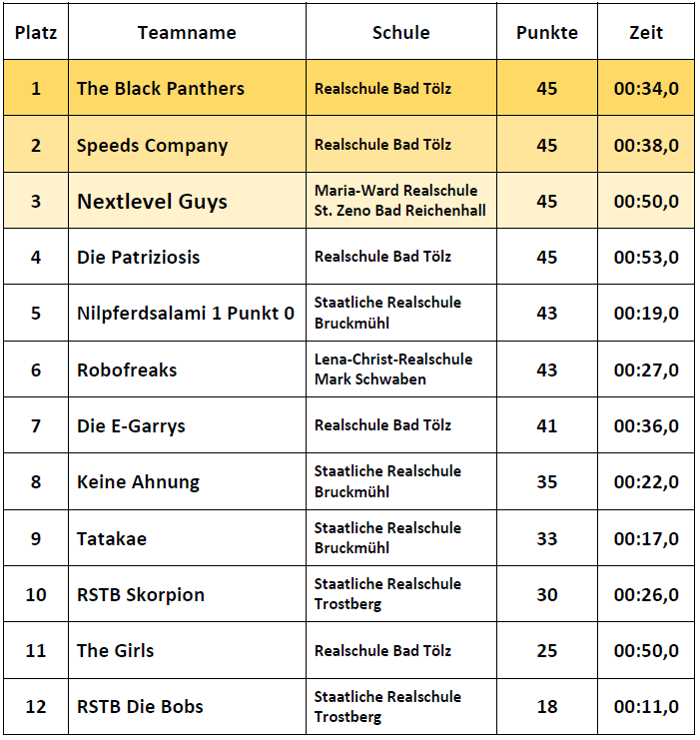The height and width of the screenshot is (740, 700).
Task: Select The Black Panthers team name
Action: coord(161,88)
